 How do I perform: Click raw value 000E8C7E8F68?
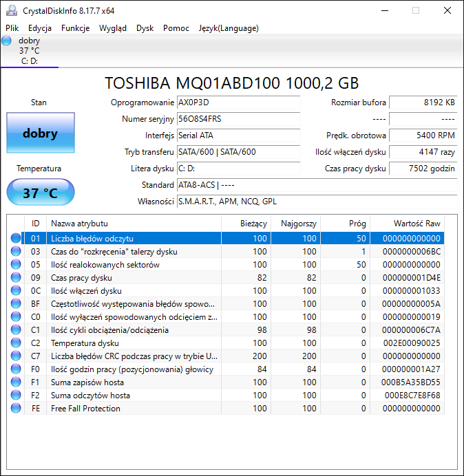(412, 396)
